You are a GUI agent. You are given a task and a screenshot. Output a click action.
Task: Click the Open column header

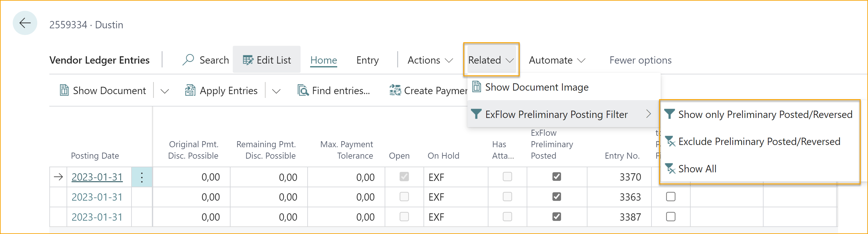tap(399, 156)
